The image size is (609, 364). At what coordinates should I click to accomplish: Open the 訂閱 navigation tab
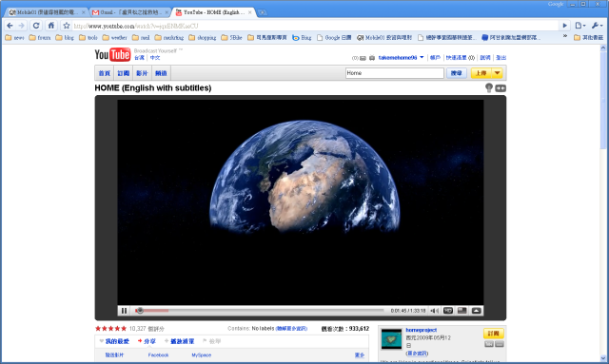click(x=123, y=73)
